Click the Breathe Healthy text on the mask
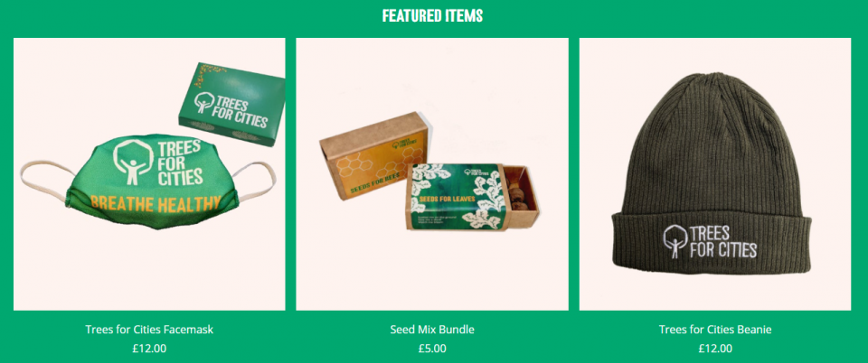 point(152,204)
